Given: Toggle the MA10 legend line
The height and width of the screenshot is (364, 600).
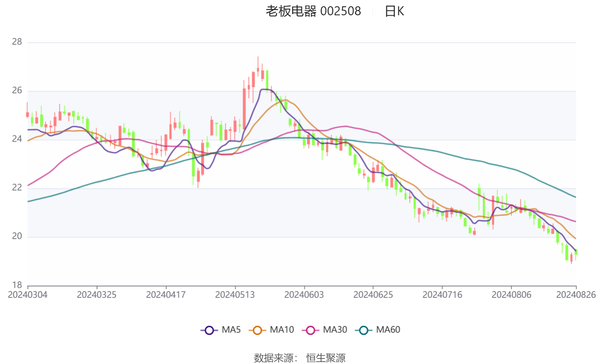Looking at the screenshot, I should coord(271,330).
